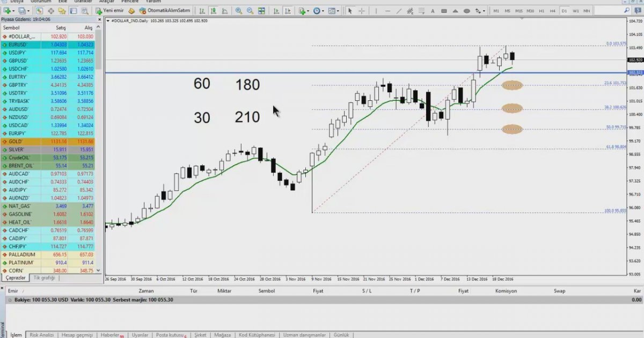The image size is (644, 338).
Task: Toggle the Data Window crosshair icon
Action: coord(51,11)
